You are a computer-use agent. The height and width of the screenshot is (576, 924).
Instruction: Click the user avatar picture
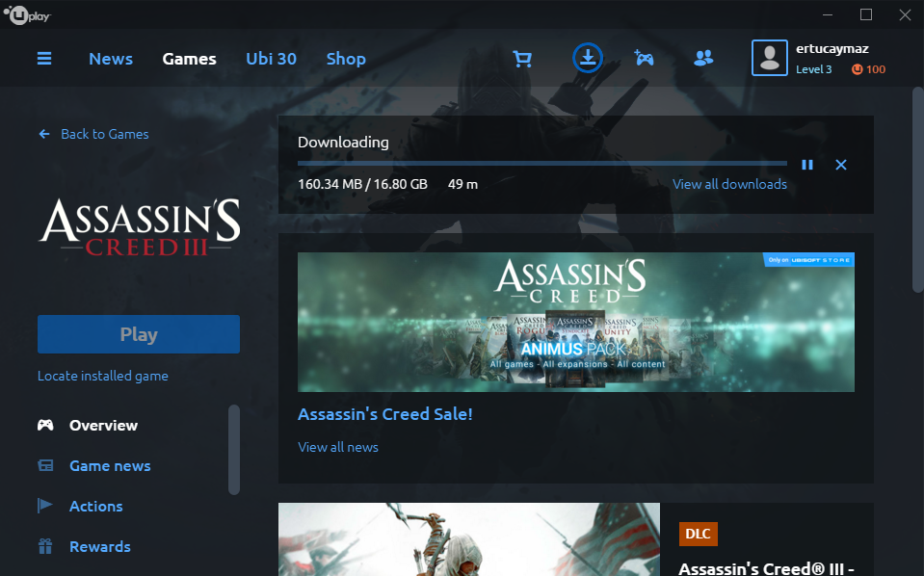[x=770, y=58]
